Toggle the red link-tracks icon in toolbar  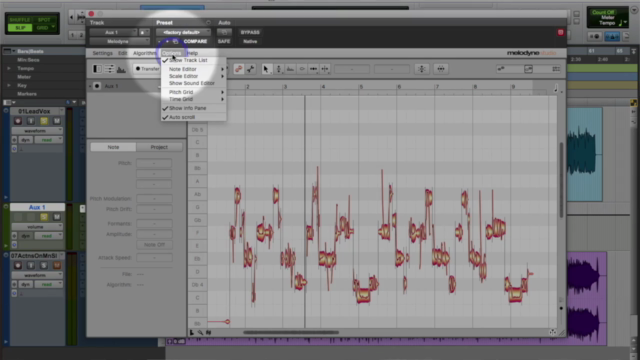pyautogui.click(x=239, y=69)
